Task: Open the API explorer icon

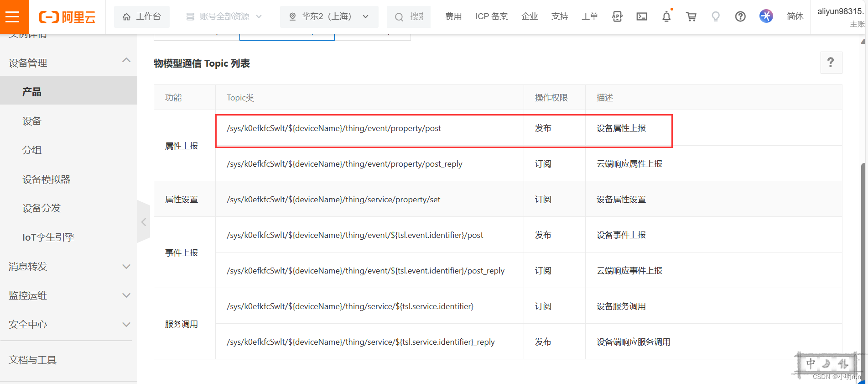Action: coord(617,17)
